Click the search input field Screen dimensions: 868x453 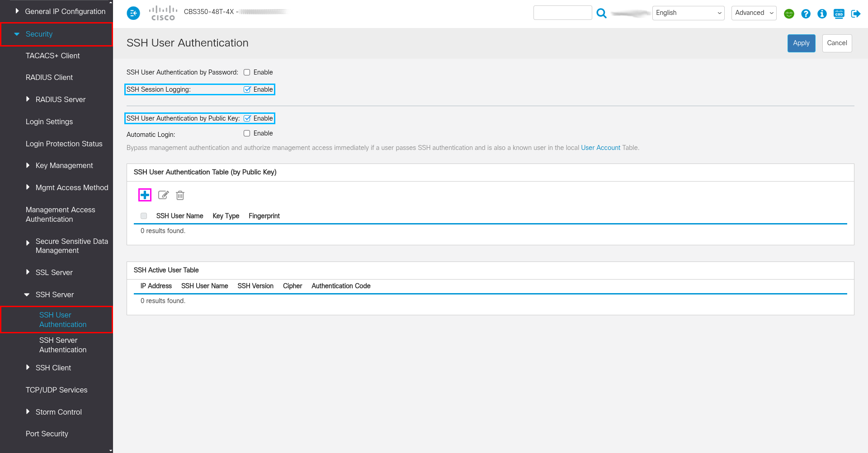(562, 13)
